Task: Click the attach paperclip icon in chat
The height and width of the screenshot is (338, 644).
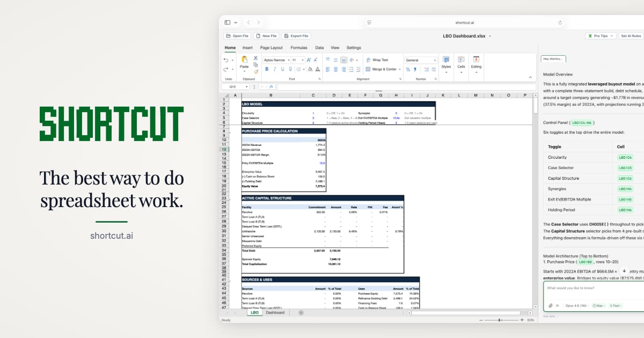Action: (x=551, y=305)
